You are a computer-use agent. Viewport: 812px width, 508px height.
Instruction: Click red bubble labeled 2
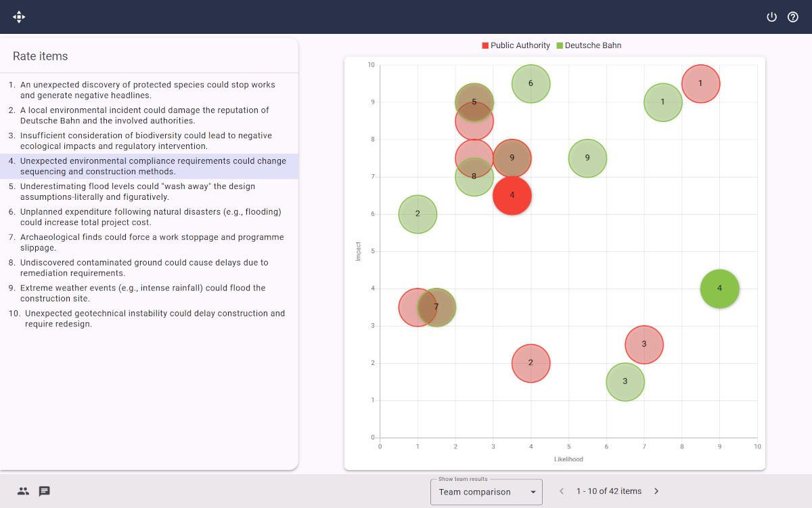pos(531,363)
